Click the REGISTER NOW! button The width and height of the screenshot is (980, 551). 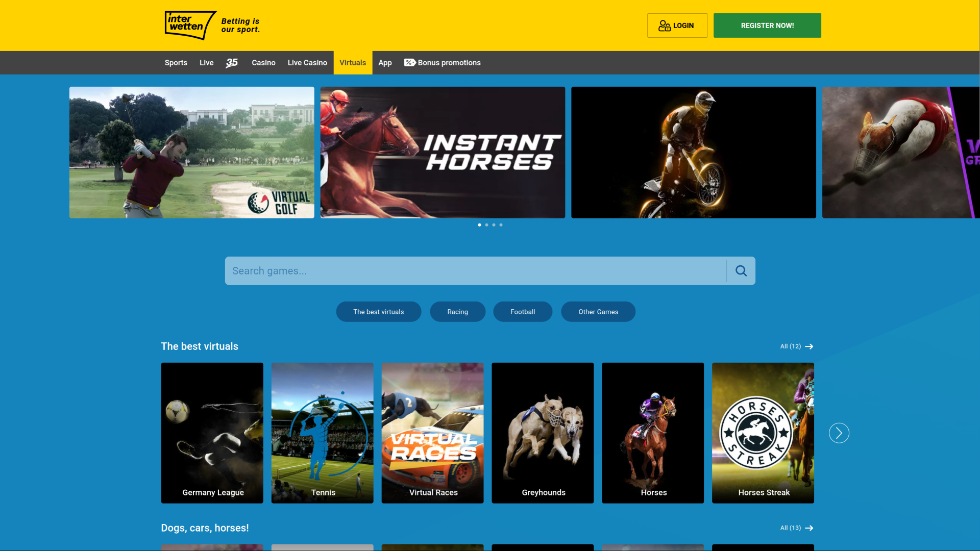tap(767, 25)
